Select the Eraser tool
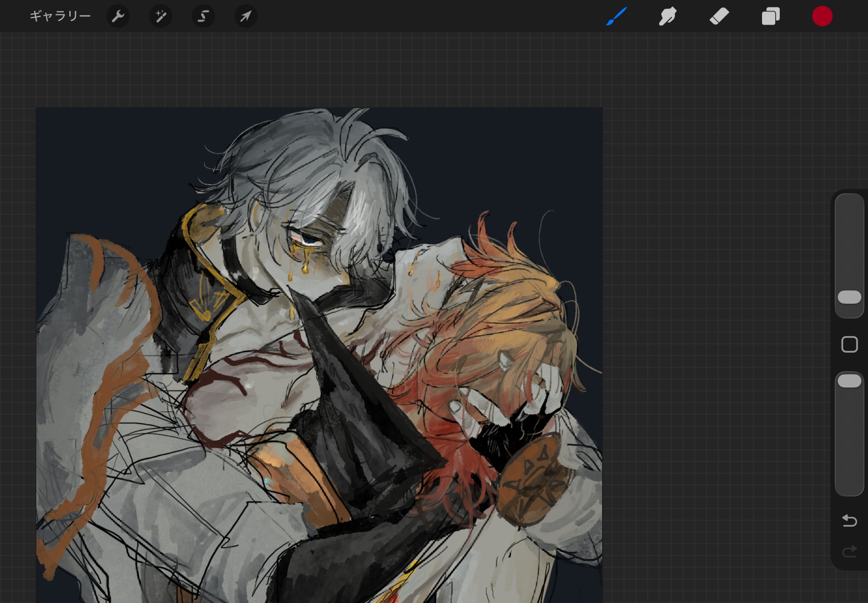 click(719, 16)
